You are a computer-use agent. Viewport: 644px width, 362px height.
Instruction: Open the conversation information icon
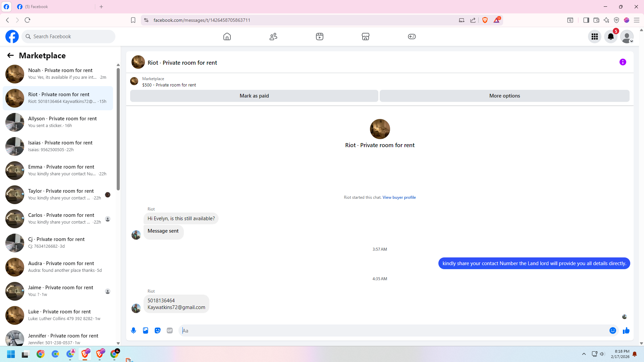623,62
